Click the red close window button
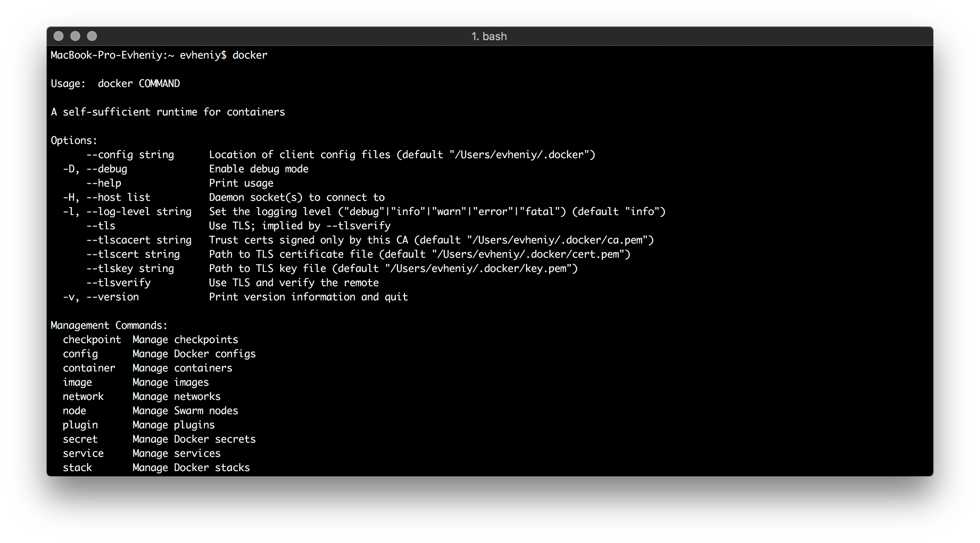Screen dimensions: 980x543 tap(59, 36)
